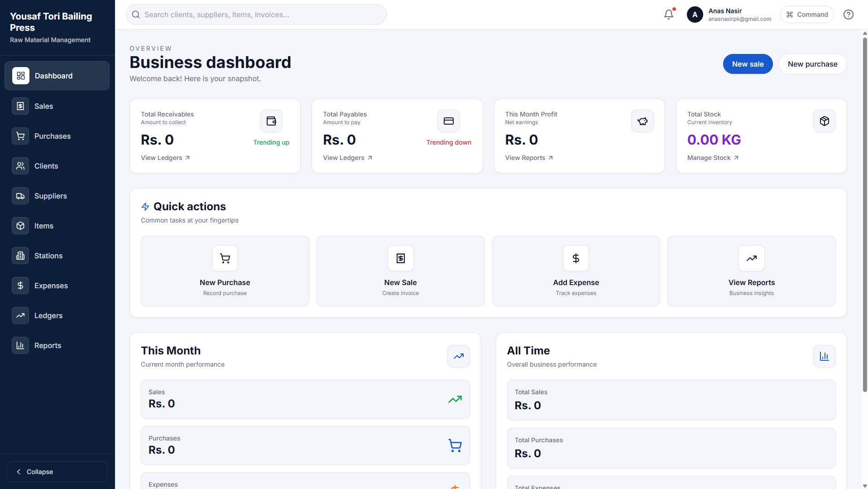The image size is (868, 489).
Task: Focus the search clients and invoices field
Action: (256, 15)
